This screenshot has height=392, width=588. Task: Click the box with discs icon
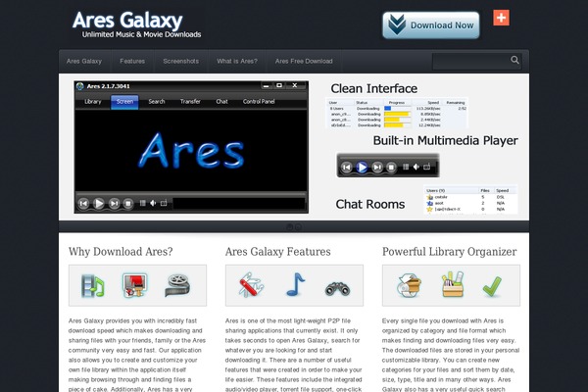point(409,286)
